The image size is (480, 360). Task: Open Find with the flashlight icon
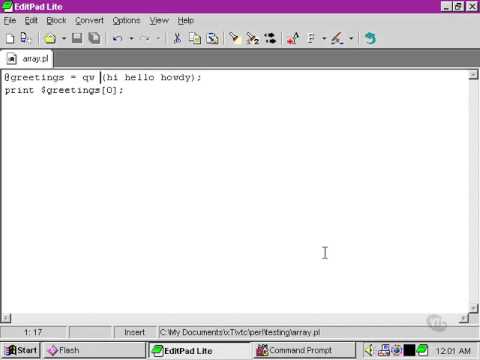click(235, 39)
